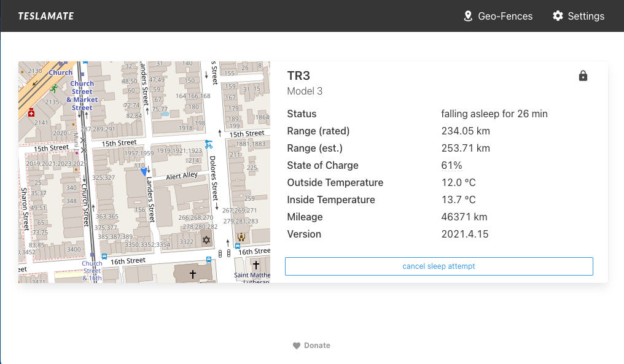Click the cross icon on Saint Matthew's church
Image resolution: width=624 pixels, height=364 pixels.
coord(256,265)
